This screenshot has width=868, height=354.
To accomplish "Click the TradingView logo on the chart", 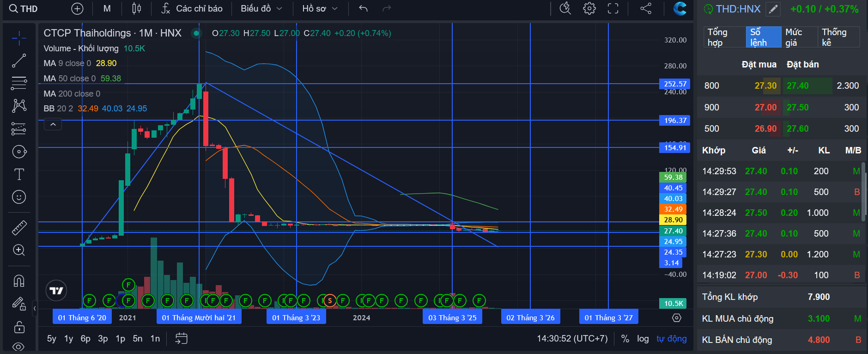I will pyautogui.click(x=56, y=291).
